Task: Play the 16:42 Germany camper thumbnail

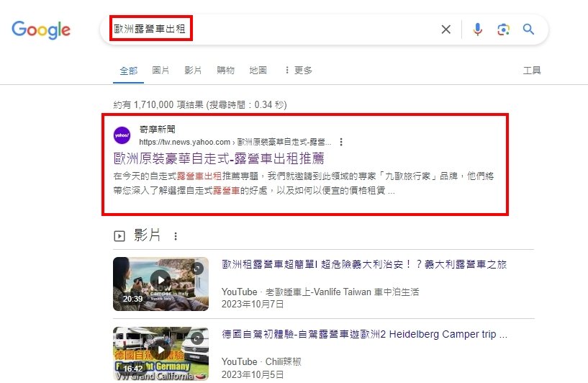Action: click(x=160, y=353)
